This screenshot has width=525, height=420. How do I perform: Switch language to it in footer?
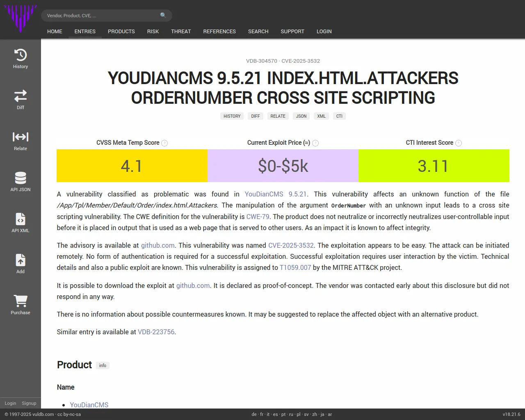point(268,414)
